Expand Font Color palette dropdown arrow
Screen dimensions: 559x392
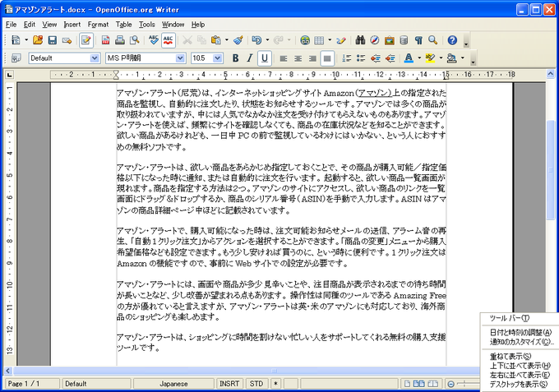coord(419,58)
